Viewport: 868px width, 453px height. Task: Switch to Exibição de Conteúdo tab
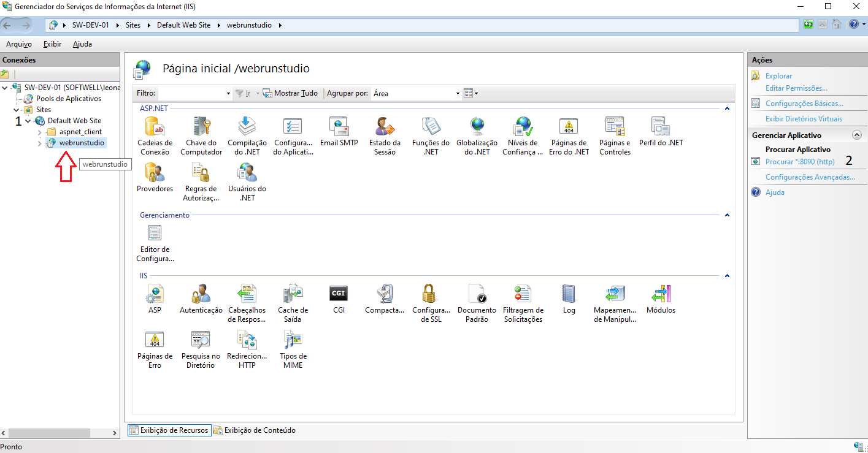coord(255,430)
